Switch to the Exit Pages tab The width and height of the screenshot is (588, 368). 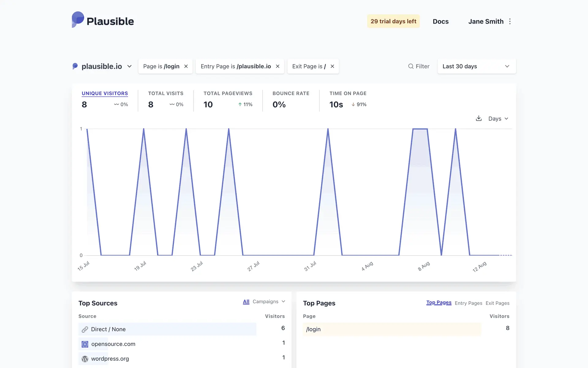point(497,303)
